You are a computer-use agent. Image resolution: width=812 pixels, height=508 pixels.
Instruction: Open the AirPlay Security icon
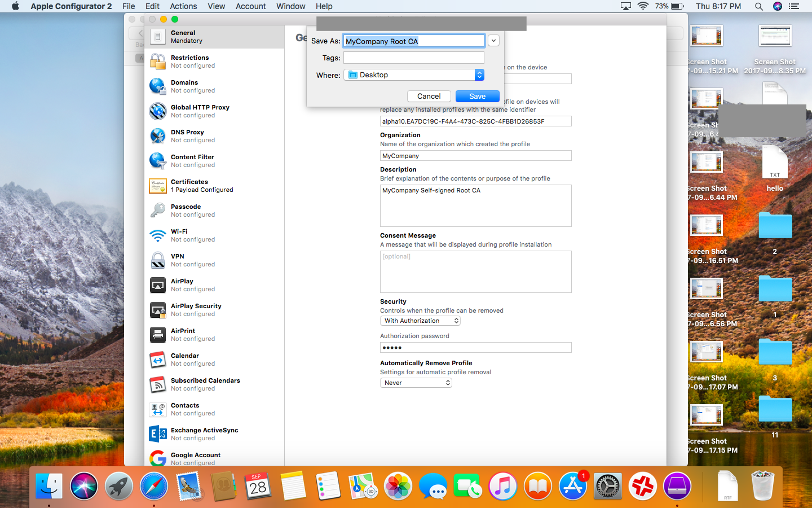[x=158, y=310]
